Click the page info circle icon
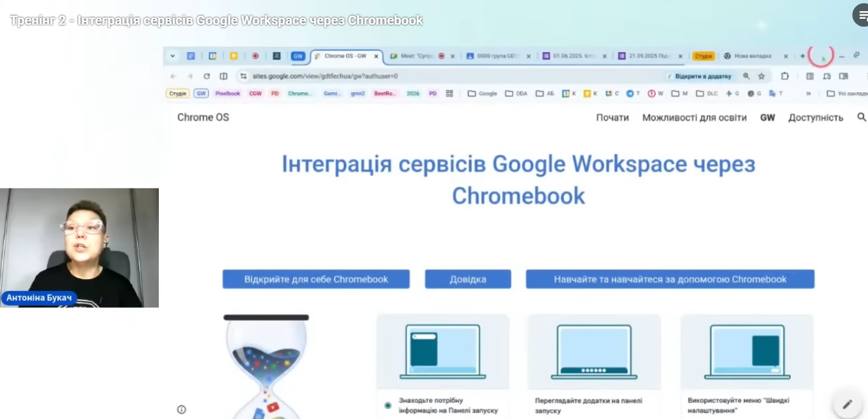Image resolution: width=868 pixels, height=419 pixels. (x=183, y=409)
